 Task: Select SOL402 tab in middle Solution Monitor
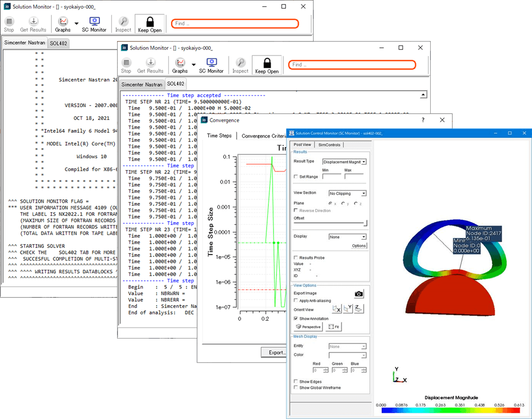click(176, 84)
